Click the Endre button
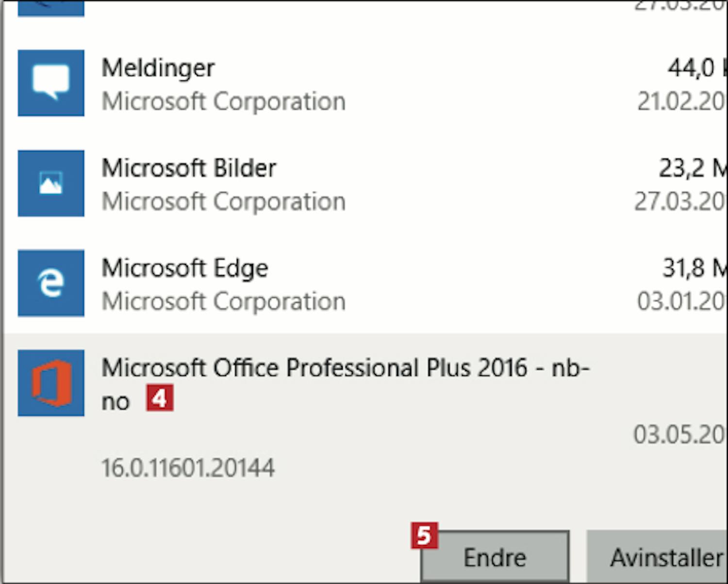The image size is (728, 584). tap(495, 557)
